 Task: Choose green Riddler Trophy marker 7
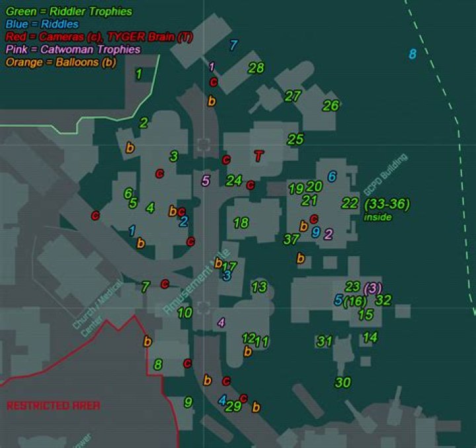point(145,287)
